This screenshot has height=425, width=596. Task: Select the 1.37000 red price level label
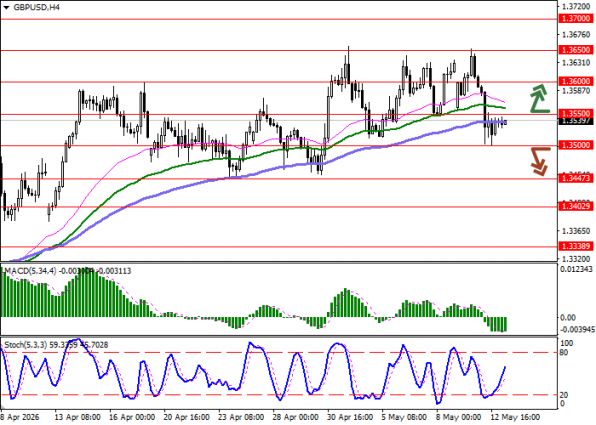pyautogui.click(x=575, y=19)
